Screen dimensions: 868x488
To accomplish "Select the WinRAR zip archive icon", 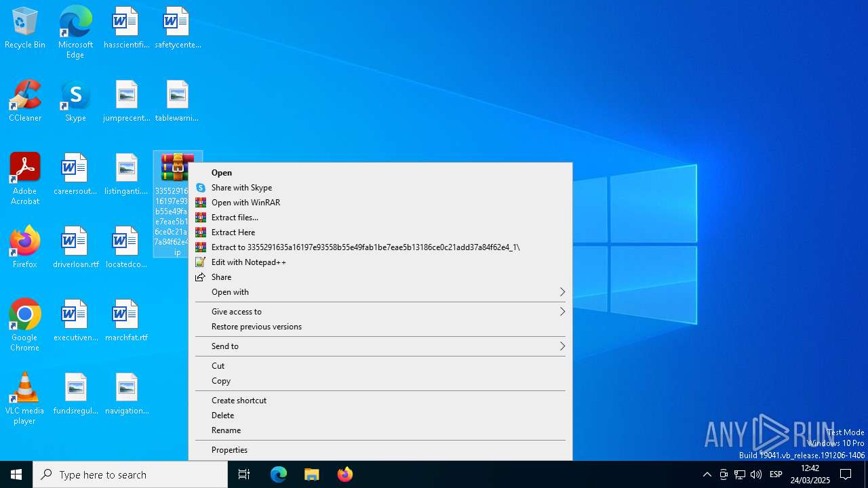I will pyautogui.click(x=177, y=167).
